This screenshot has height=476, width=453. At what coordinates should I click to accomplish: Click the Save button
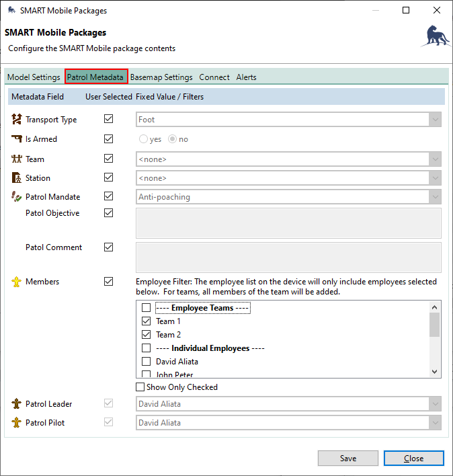348,459
